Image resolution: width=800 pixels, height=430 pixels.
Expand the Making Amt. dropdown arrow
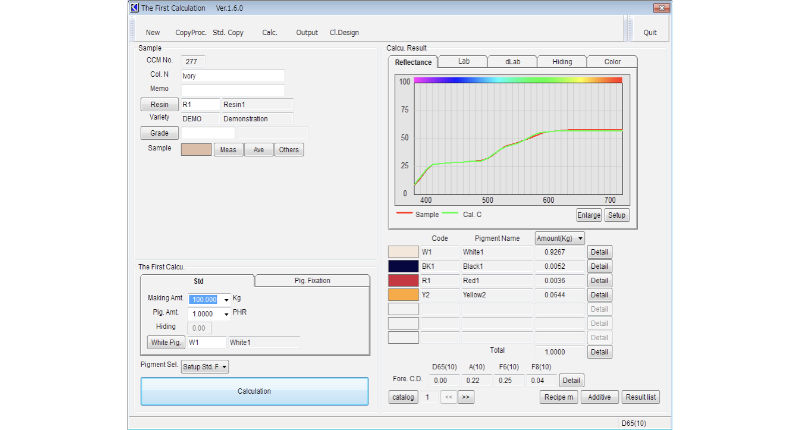tap(227, 299)
